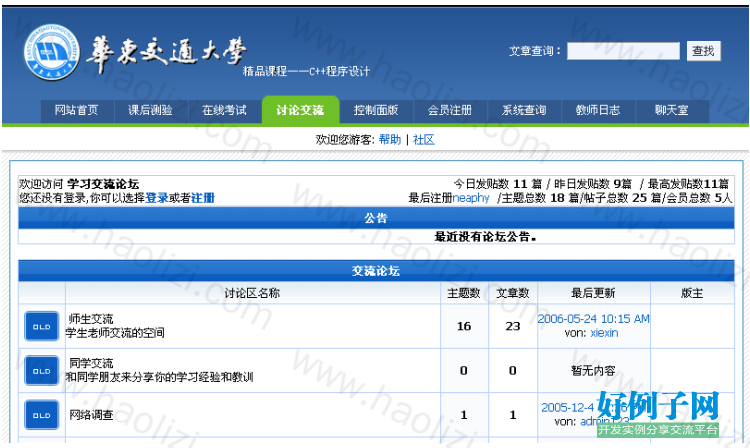Open the 网站首页 tab
Image resolution: width=750 pixels, height=448 pixels.
coord(77,110)
